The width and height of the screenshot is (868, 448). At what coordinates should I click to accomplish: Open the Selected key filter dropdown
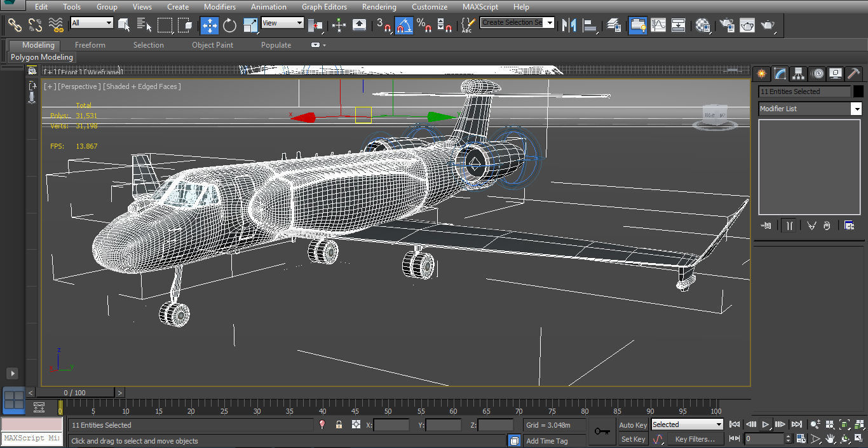pos(687,424)
